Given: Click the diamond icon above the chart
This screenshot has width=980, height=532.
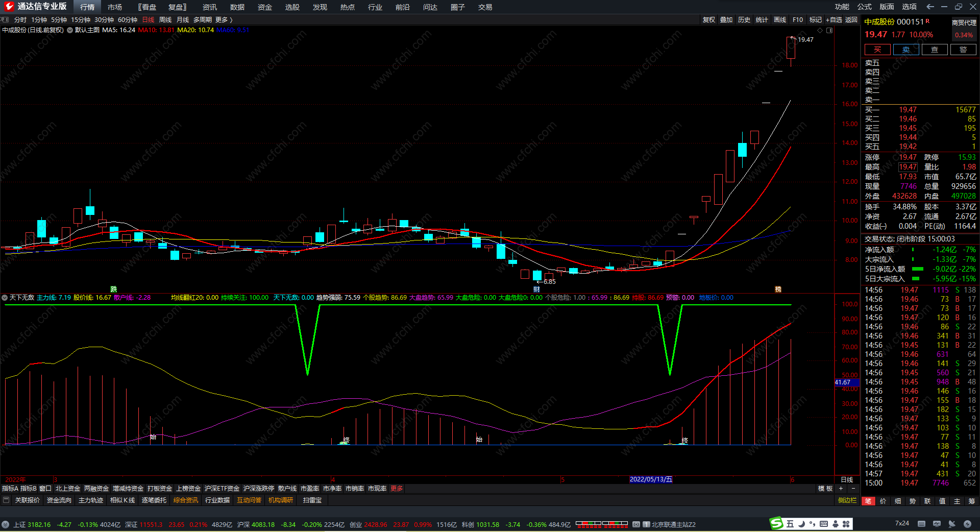Looking at the screenshot, I should click(820, 30).
